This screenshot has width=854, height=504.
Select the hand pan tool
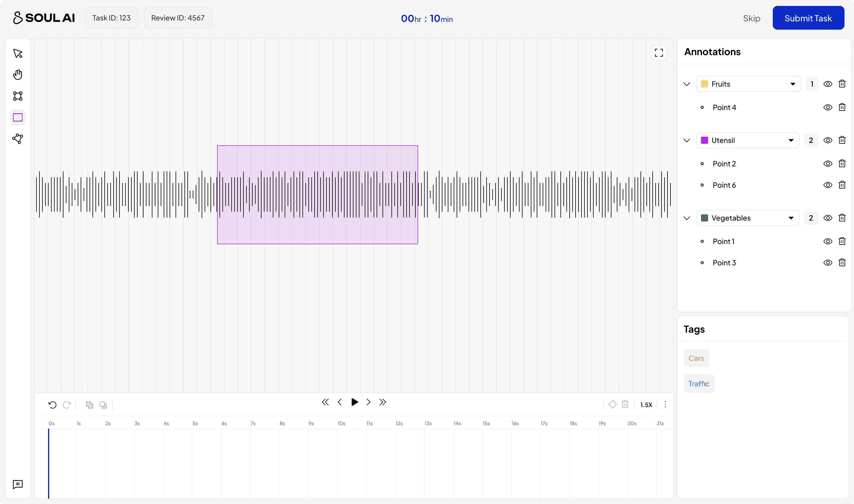coord(18,75)
